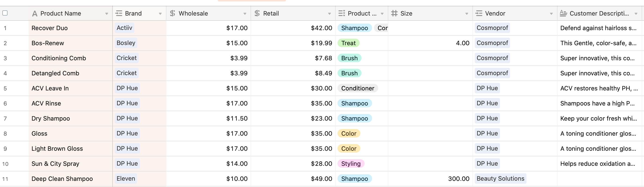Click the $14.00 wholesale value
Image resolution: width=644 pixels, height=187 pixels.
[237, 164]
